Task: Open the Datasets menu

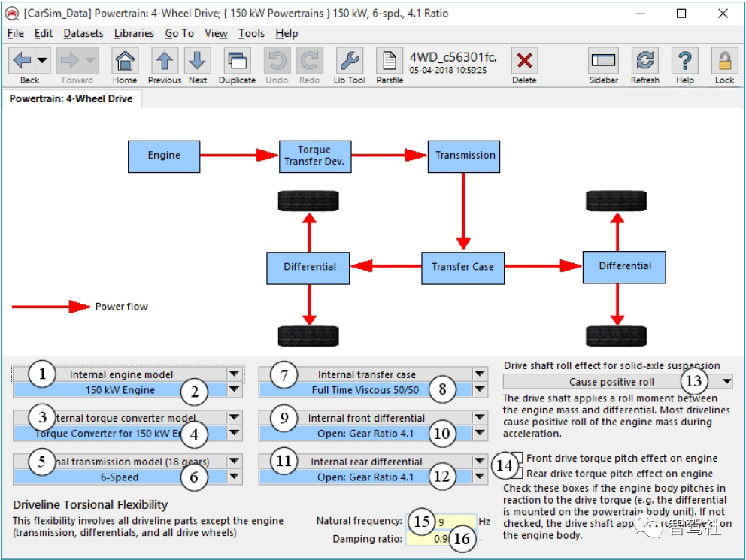Action: (83, 33)
